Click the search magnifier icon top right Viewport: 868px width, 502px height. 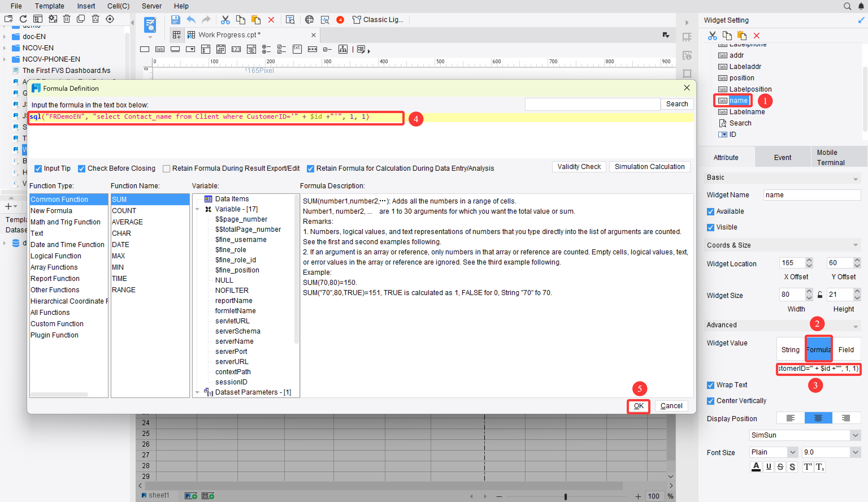coord(847,6)
